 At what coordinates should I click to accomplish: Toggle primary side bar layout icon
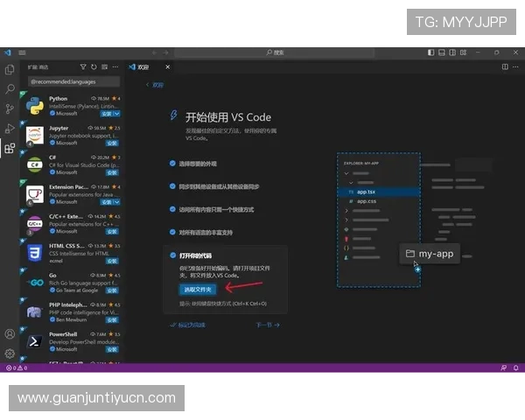(x=430, y=52)
